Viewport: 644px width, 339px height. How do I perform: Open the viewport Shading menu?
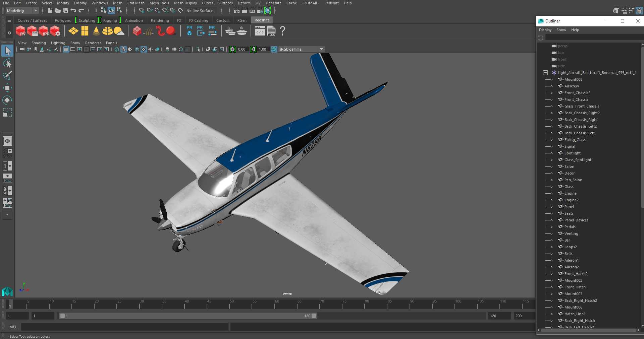pos(39,43)
